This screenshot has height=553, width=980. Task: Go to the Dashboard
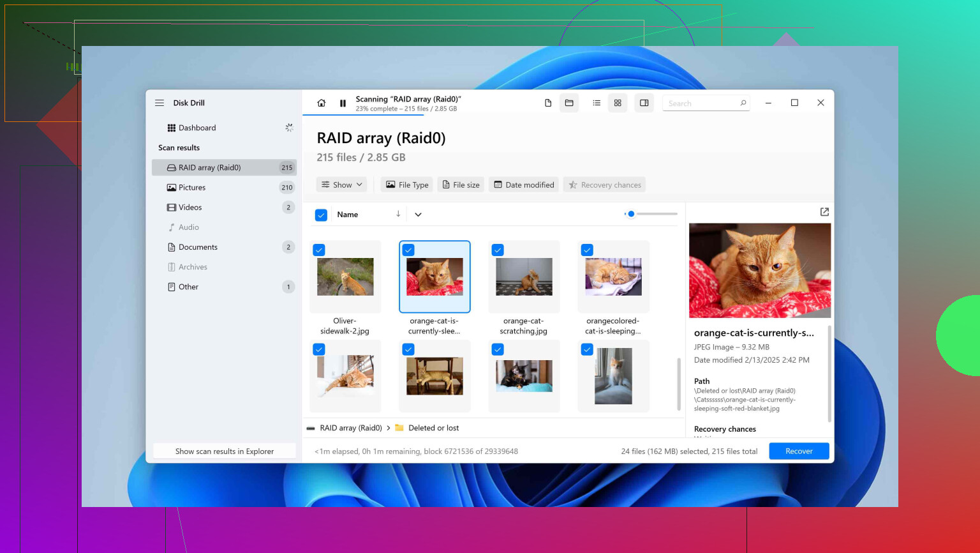tap(197, 128)
